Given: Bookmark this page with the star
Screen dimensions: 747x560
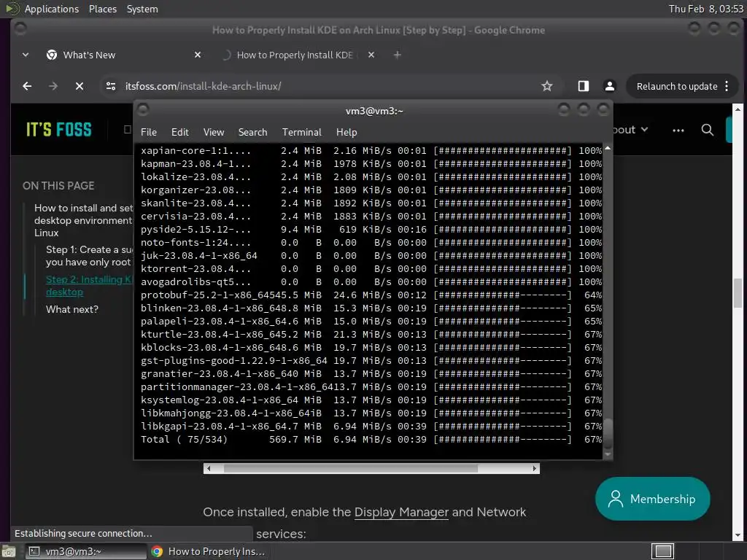Looking at the screenshot, I should click(x=547, y=86).
